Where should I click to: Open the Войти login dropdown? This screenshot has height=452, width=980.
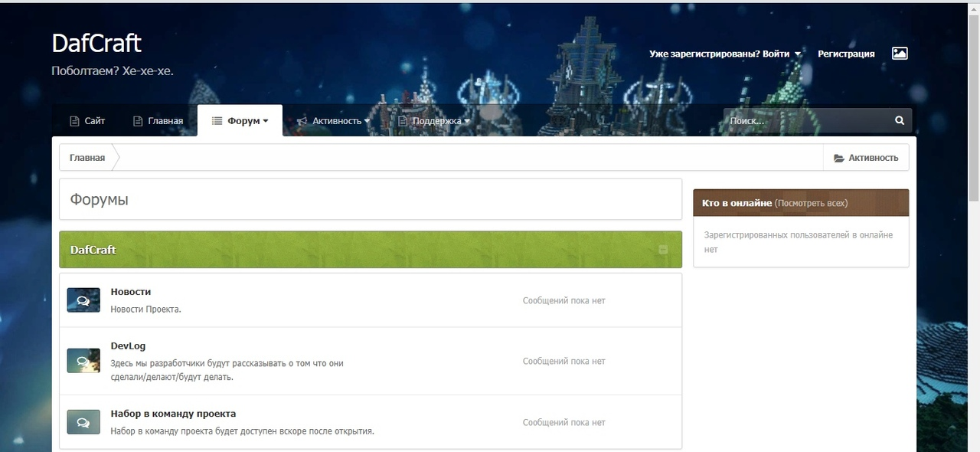(x=724, y=54)
